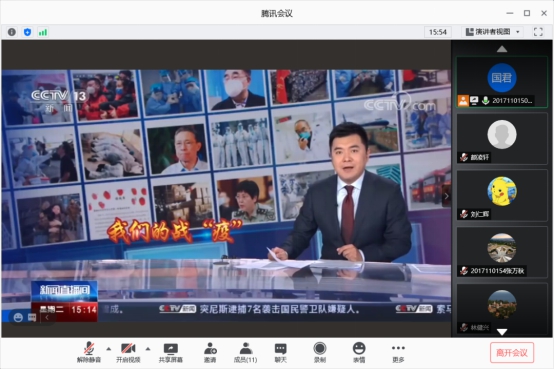Open the 更多 more menu
Viewport: 554px width, 370px height.
(x=398, y=353)
